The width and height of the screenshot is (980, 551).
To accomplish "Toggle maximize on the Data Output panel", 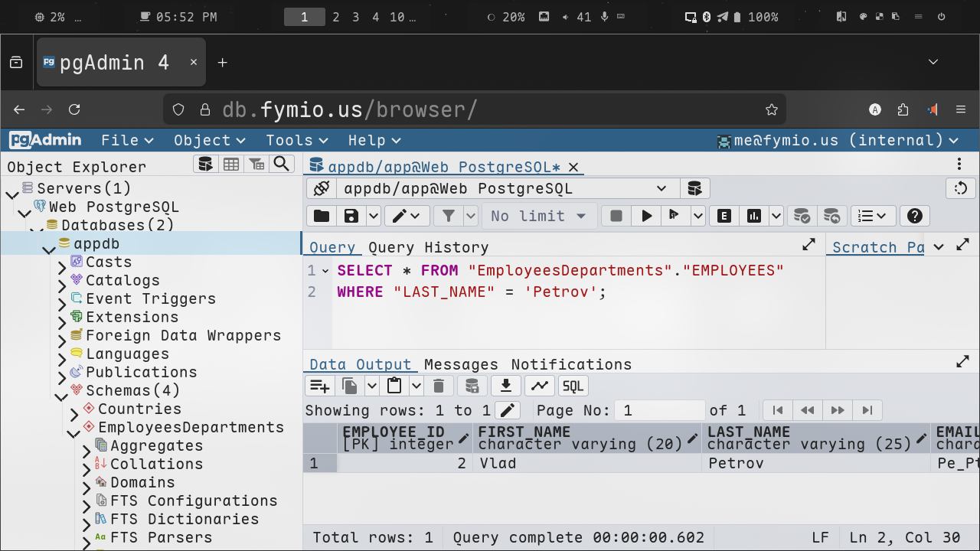I will tap(962, 362).
